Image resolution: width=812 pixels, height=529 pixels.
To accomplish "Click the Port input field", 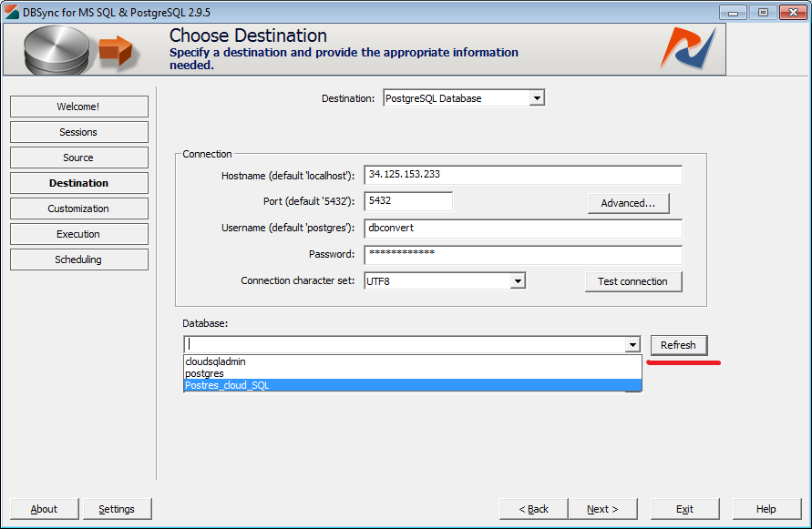I will coord(408,201).
